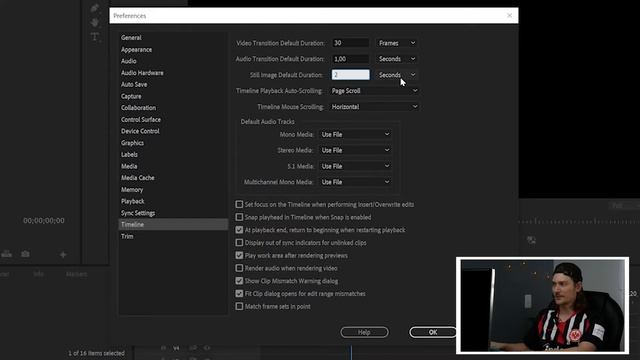The width and height of the screenshot is (640, 360).
Task: Click '1 of 16 items selected' status text
Action: coord(96,353)
